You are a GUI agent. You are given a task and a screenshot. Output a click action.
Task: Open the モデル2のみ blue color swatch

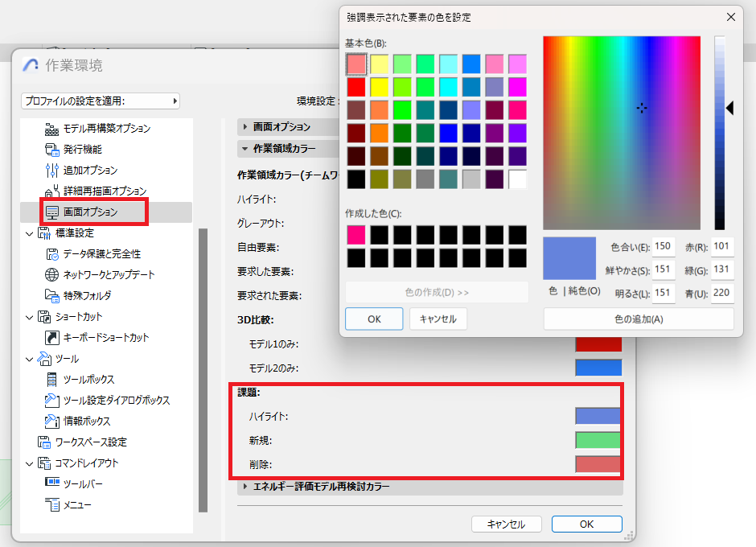[598, 368]
